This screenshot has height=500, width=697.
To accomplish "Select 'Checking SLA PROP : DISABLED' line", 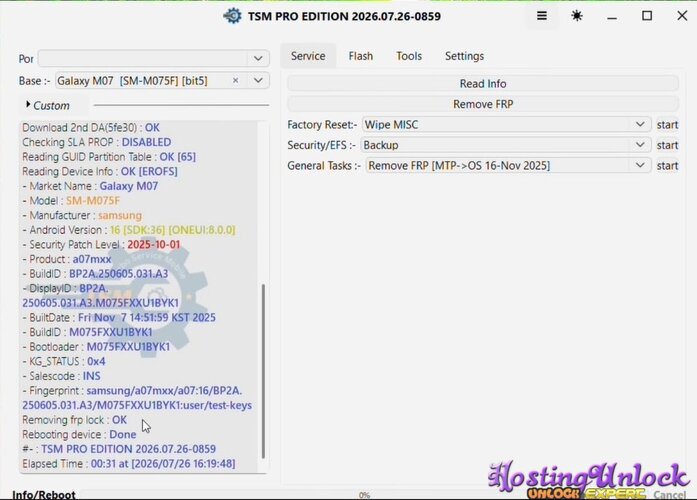I will 96,142.
